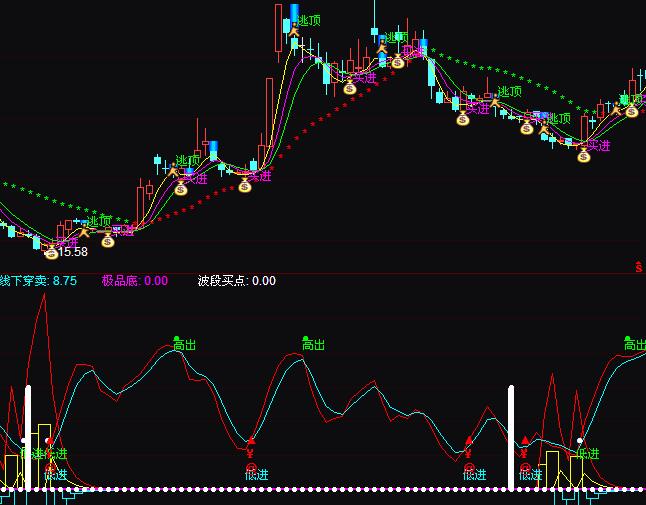Click the rightmost 高出 label in oscillator
The width and height of the screenshot is (646, 505).
coord(635,345)
